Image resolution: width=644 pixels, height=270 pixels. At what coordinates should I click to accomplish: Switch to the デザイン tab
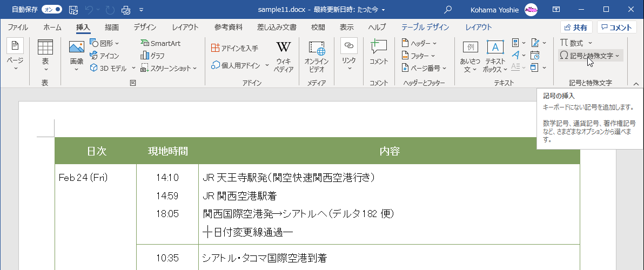coord(145,28)
